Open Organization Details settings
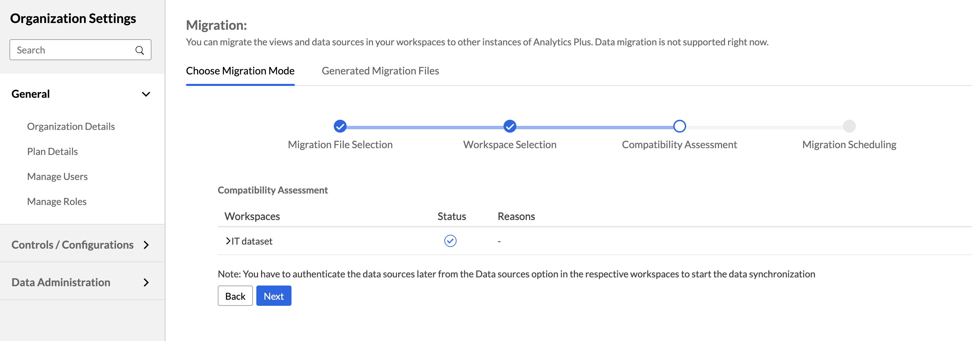The image size is (980, 341). 71,127
